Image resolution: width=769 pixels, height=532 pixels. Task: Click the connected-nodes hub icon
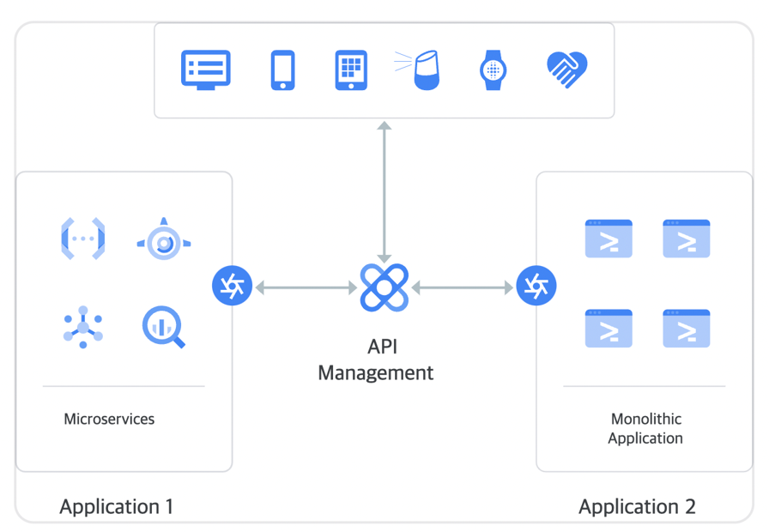coord(83,327)
